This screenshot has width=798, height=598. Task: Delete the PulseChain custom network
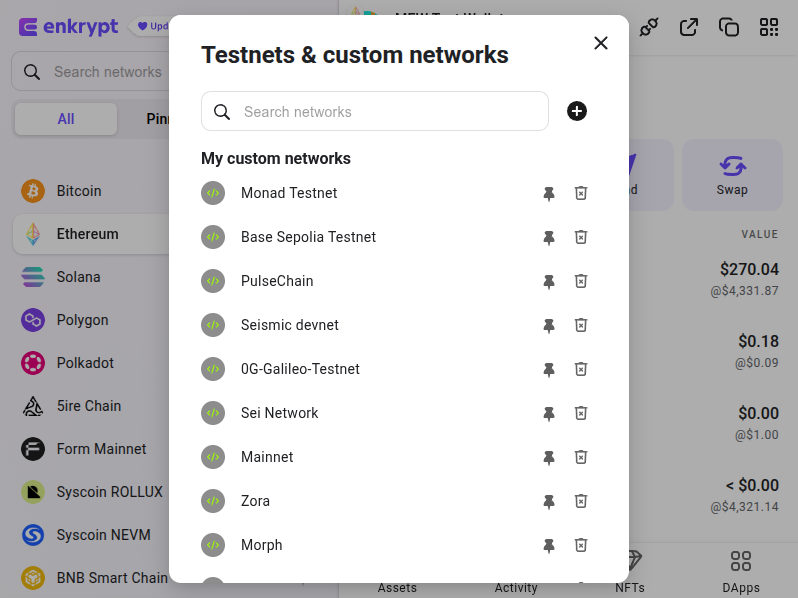point(581,281)
